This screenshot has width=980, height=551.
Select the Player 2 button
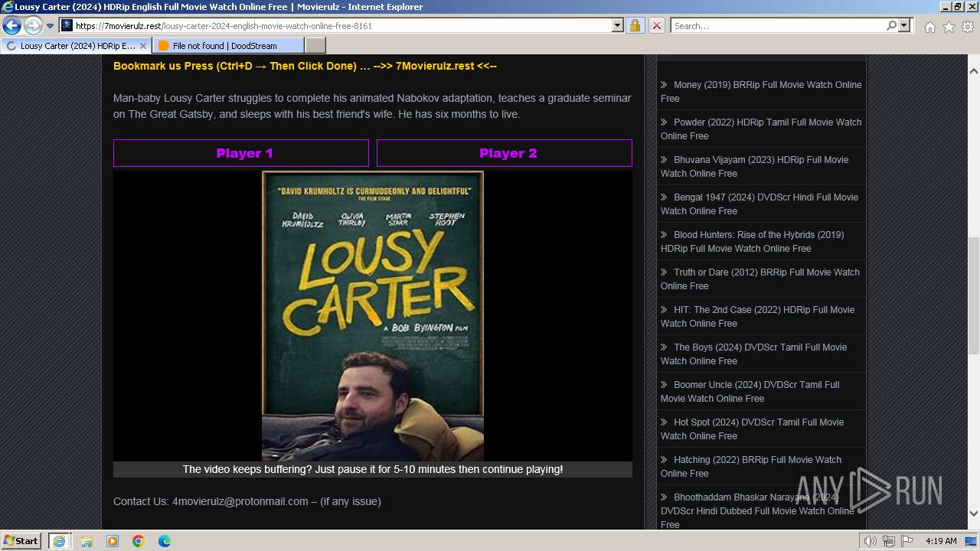[x=505, y=153]
